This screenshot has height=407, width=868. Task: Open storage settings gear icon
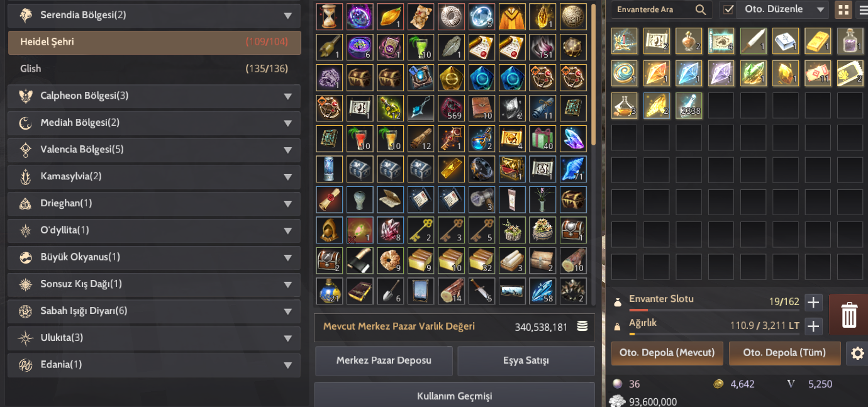coord(857,353)
